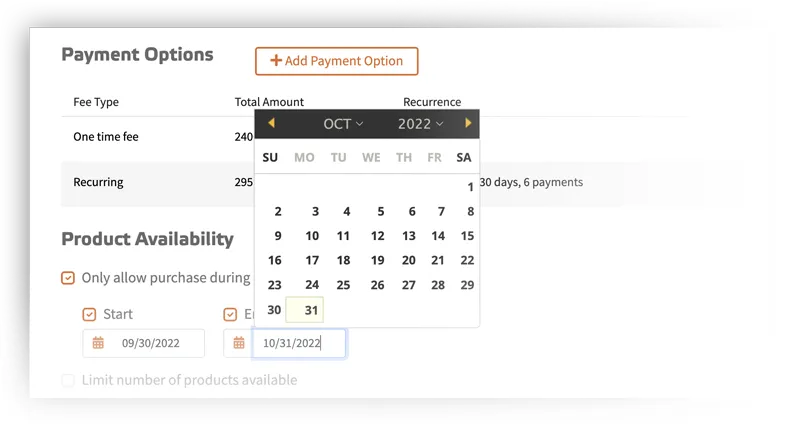Go to previous month in calendar
This screenshot has height=427, width=800.
tap(271, 123)
